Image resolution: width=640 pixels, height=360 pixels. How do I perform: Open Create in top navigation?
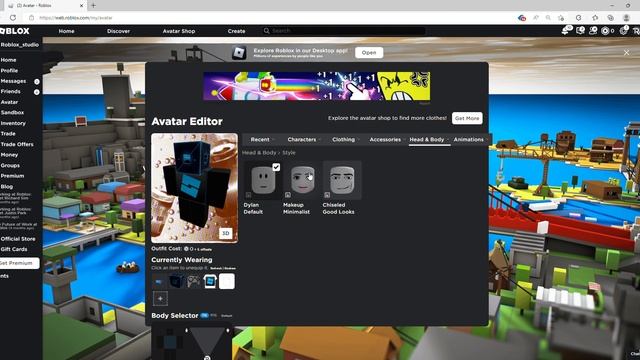[x=236, y=31]
